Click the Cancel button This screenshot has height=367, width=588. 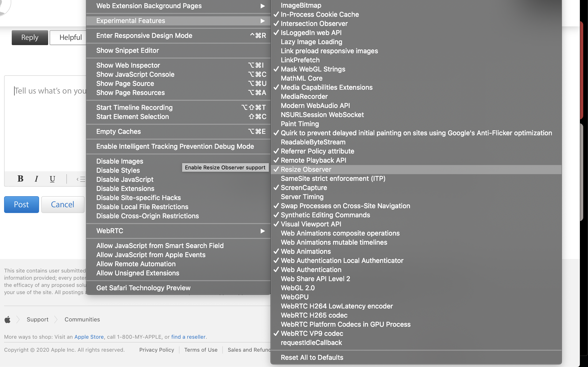click(x=63, y=204)
